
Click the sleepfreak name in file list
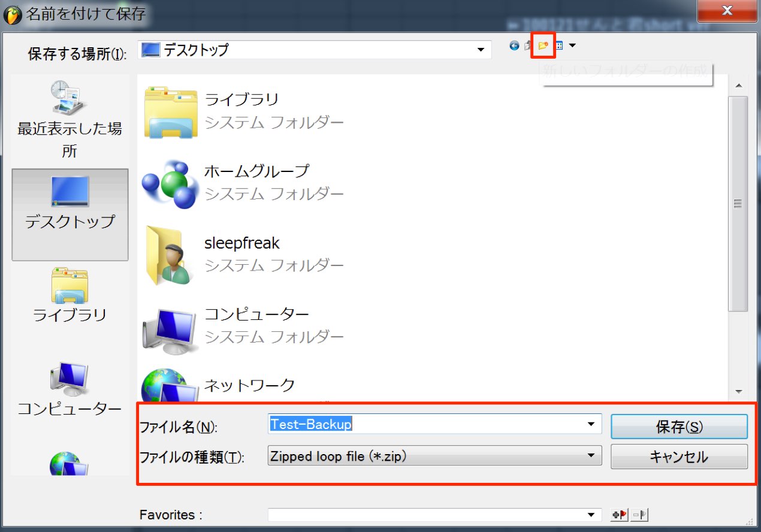[x=242, y=243]
